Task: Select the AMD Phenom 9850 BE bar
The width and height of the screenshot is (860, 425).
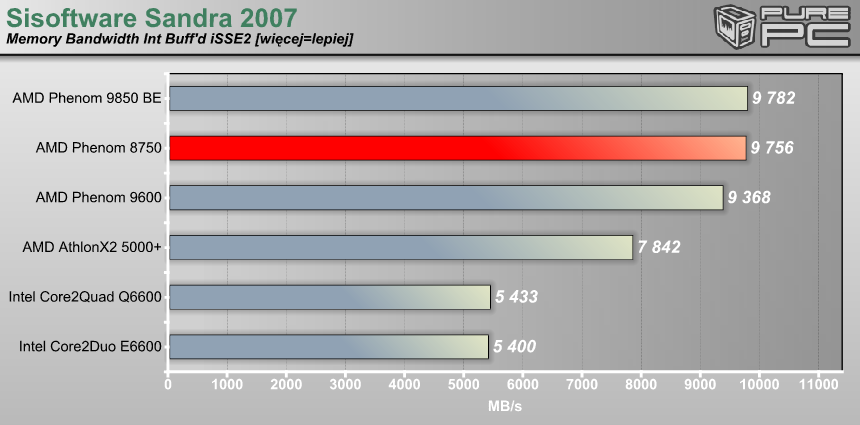Action: (458, 98)
